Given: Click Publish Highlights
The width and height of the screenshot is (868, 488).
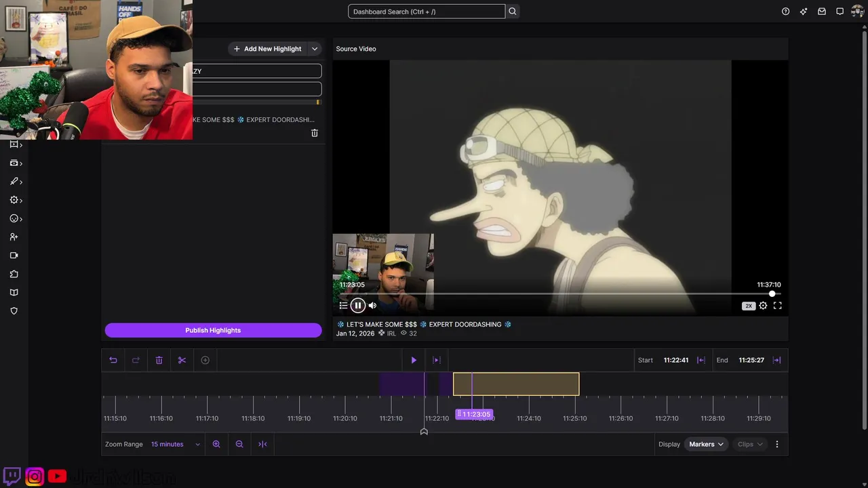Looking at the screenshot, I should (213, 330).
